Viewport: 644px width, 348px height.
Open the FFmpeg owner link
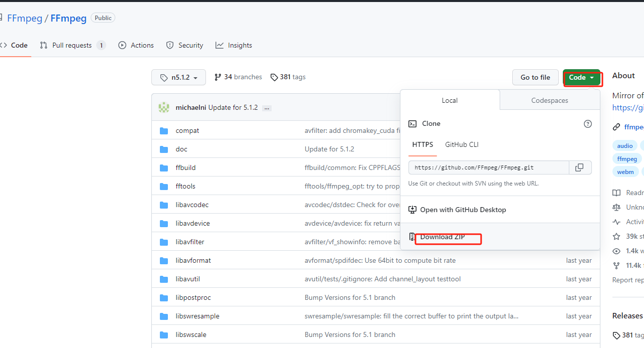click(x=25, y=18)
